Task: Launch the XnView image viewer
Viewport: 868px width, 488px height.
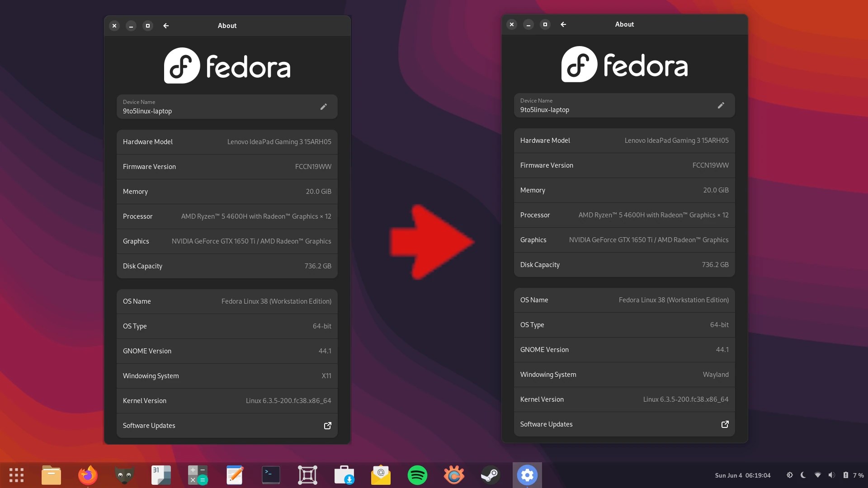Action: coord(453,475)
